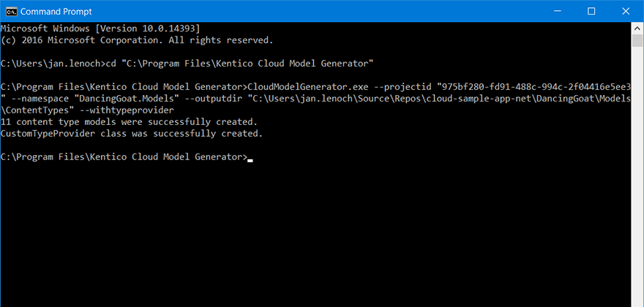Click the 'CustomTypeProvider class' output line
This screenshot has width=644, height=307.
pyautogui.click(x=132, y=134)
